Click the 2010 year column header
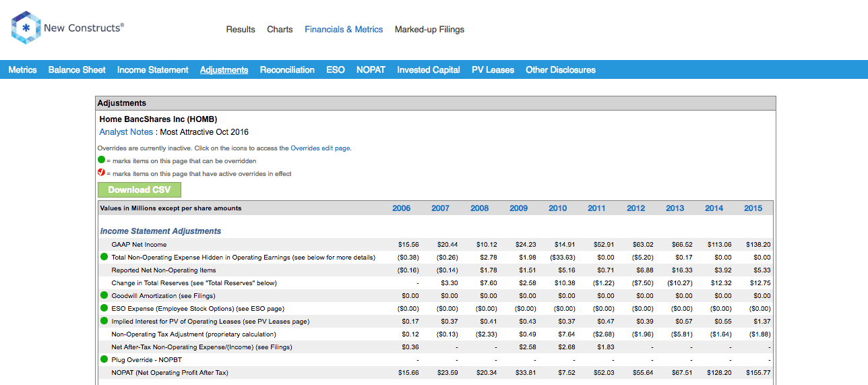Screen dimensions: 868x385 tap(558, 208)
